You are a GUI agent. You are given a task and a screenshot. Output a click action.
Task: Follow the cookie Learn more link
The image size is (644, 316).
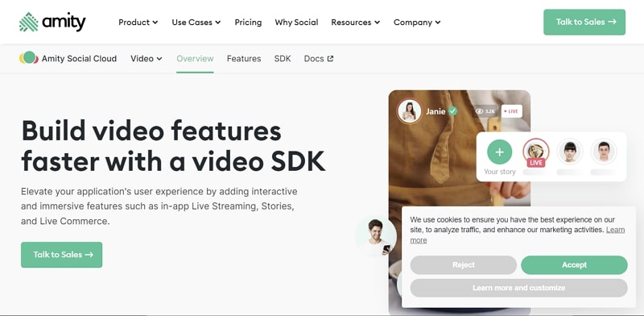(x=615, y=230)
